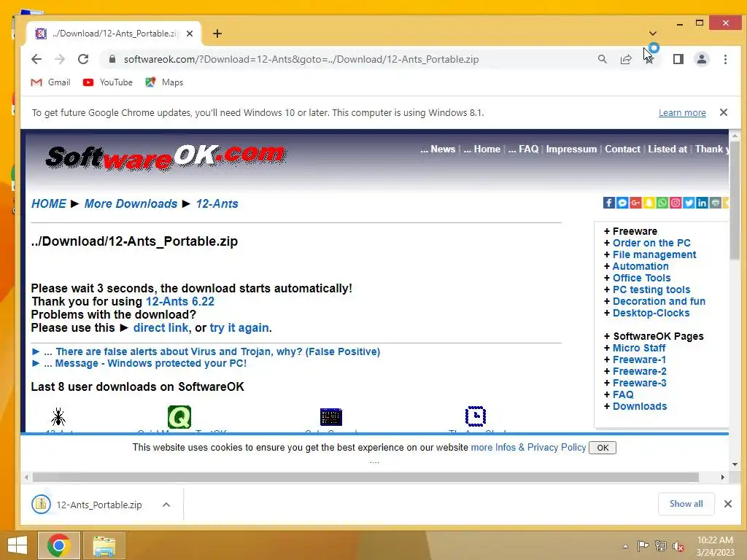Click the browser forward arrow
The height and width of the screenshot is (560, 747).
[60, 59]
